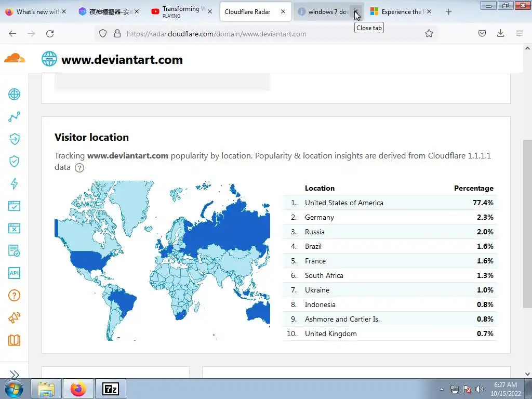Click the padlock site security icon
532x399 pixels.
coord(117,34)
